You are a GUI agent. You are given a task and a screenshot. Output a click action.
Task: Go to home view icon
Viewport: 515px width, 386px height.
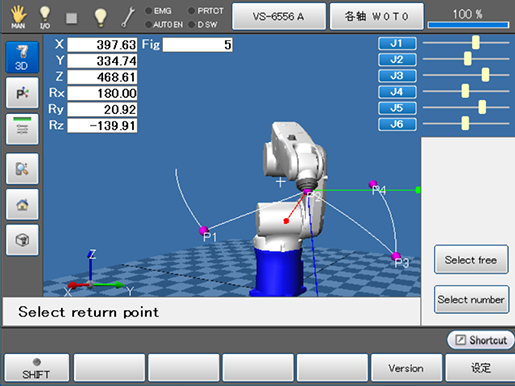click(22, 204)
